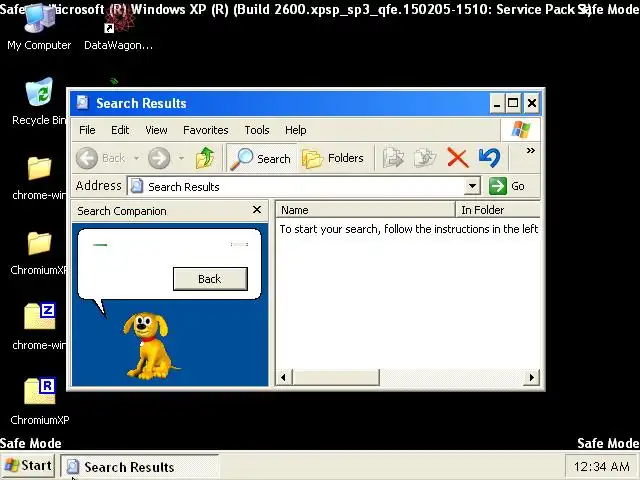The height and width of the screenshot is (480, 640).
Task: Click the Search Results taskbar button
Action: (x=139, y=467)
